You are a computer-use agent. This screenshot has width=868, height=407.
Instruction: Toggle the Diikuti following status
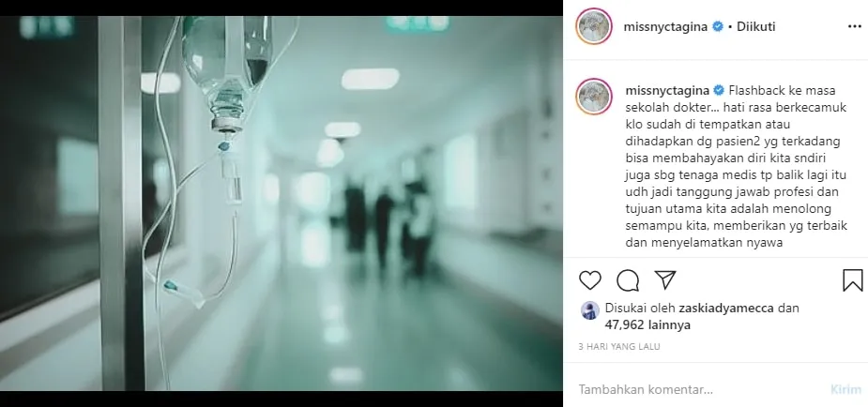755,26
